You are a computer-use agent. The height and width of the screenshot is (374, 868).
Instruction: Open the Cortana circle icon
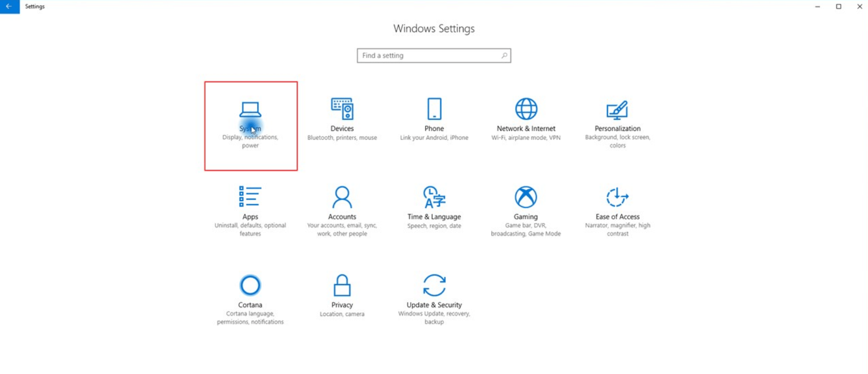(250, 285)
